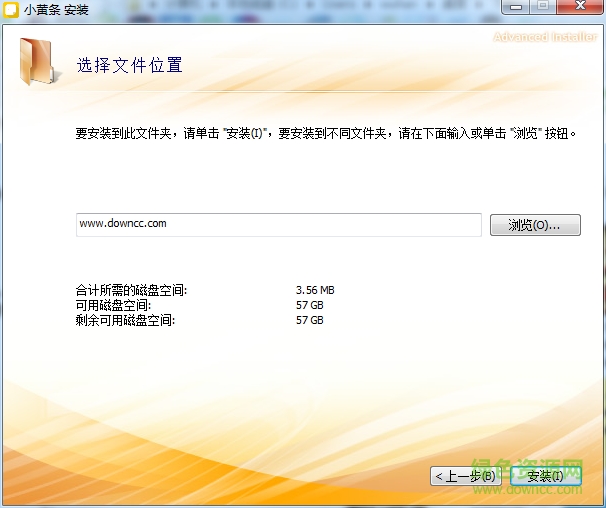Click the 安装(I) install button

[x=545, y=476]
